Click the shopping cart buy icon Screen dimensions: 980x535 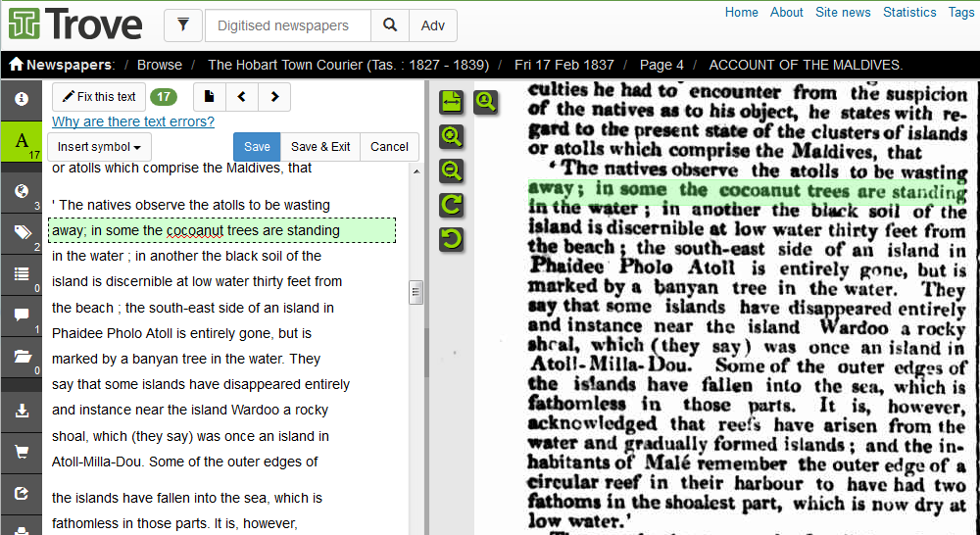pyautogui.click(x=21, y=452)
